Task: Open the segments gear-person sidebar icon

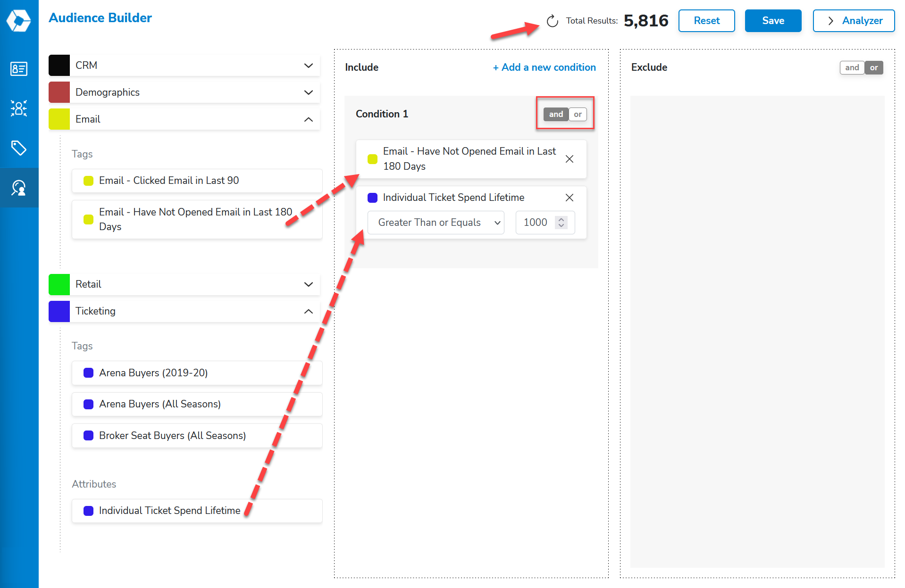Action: click(19, 108)
